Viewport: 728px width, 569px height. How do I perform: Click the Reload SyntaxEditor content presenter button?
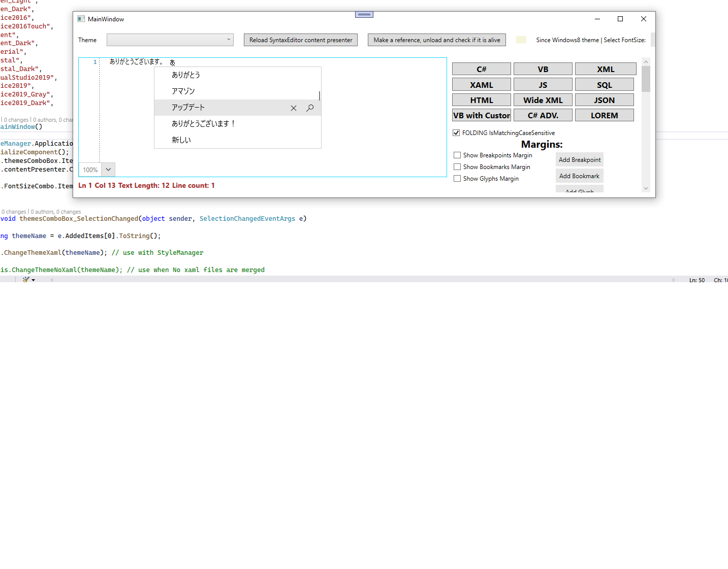[x=300, y=40]
